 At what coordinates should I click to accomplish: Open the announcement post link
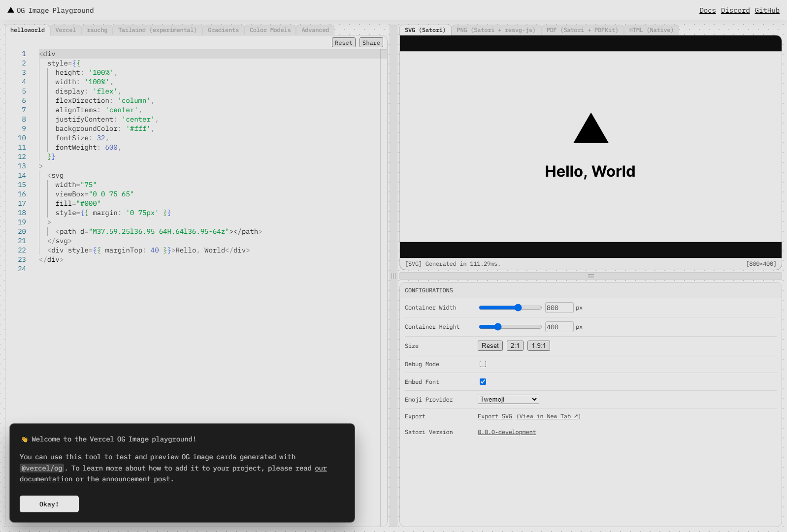tap(136, 479)
